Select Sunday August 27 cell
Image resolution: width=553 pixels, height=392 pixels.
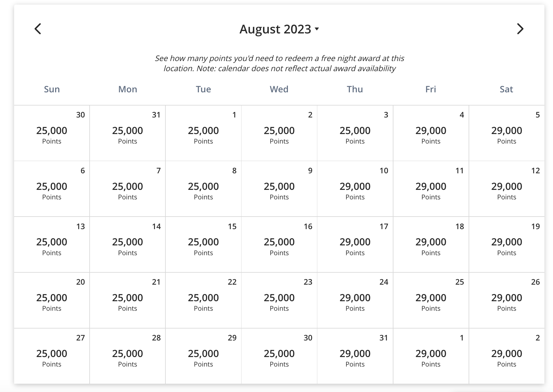point(52,356)
